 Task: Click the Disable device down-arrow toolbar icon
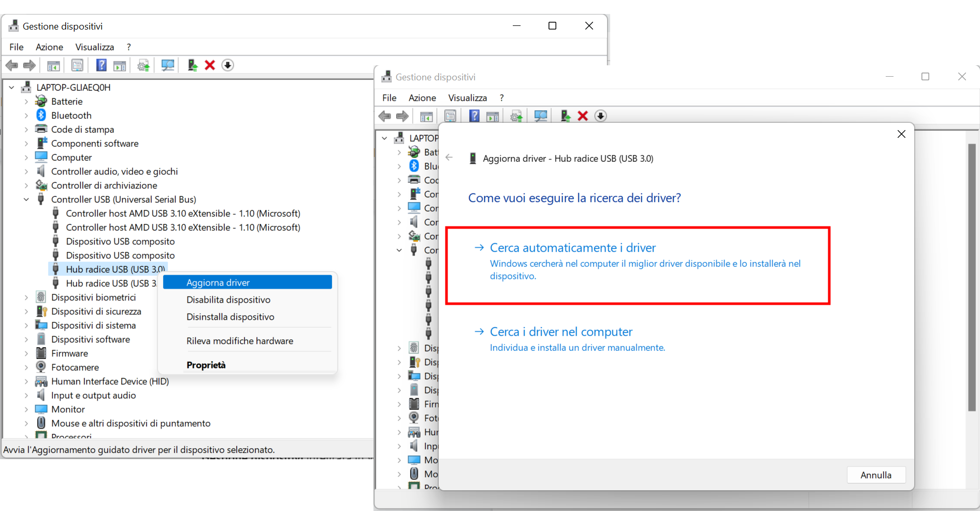(227, 65)
